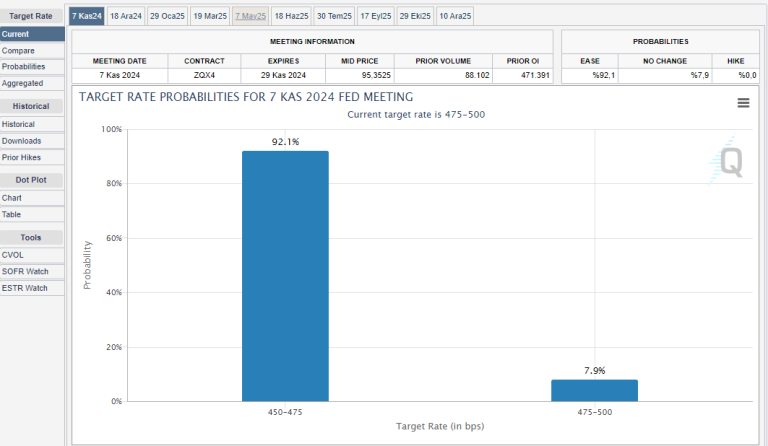This screenshot has width=768, height=446.
Task: View Prior Hikes history
Action: pos(22,157)
